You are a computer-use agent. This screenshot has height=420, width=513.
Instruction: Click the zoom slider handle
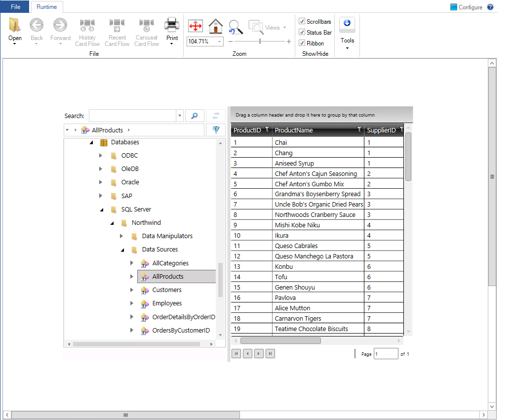tap(260, 42)
